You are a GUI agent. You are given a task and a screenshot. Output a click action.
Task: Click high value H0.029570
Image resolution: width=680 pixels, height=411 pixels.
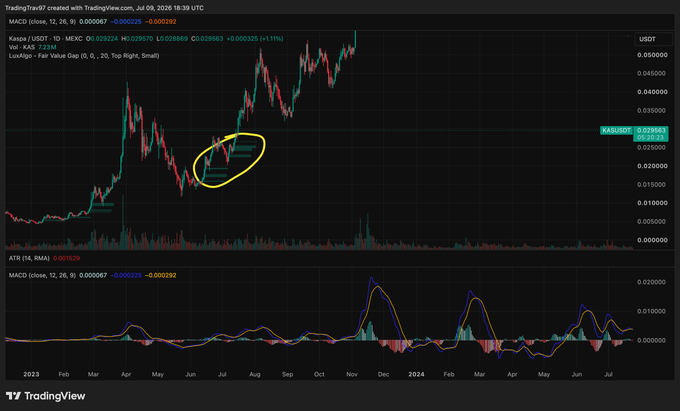(137, 39)
